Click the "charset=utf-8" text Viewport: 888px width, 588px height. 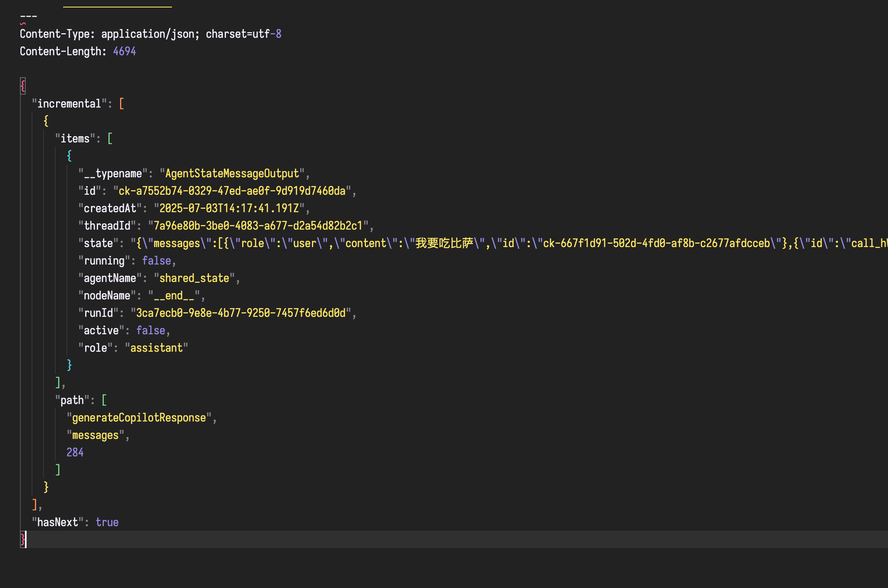[244, 34]
